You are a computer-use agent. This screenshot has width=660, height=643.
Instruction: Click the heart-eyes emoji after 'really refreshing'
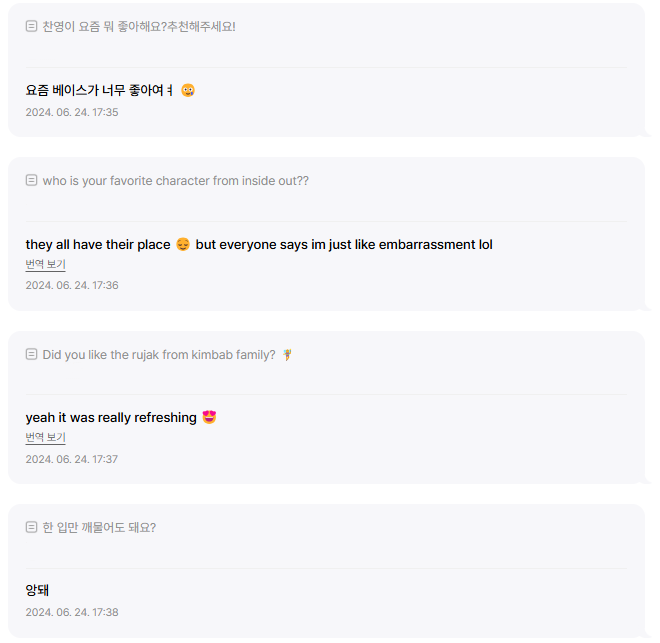(209, 417)
